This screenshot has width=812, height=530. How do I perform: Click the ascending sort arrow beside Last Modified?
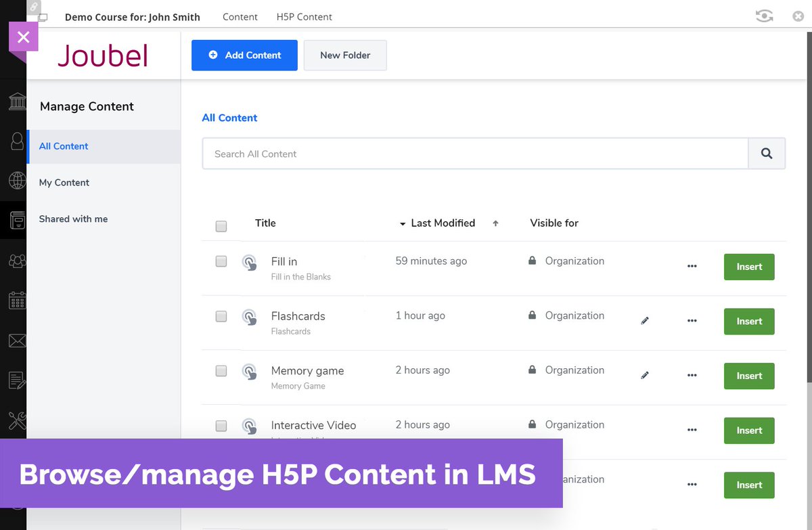495,223
